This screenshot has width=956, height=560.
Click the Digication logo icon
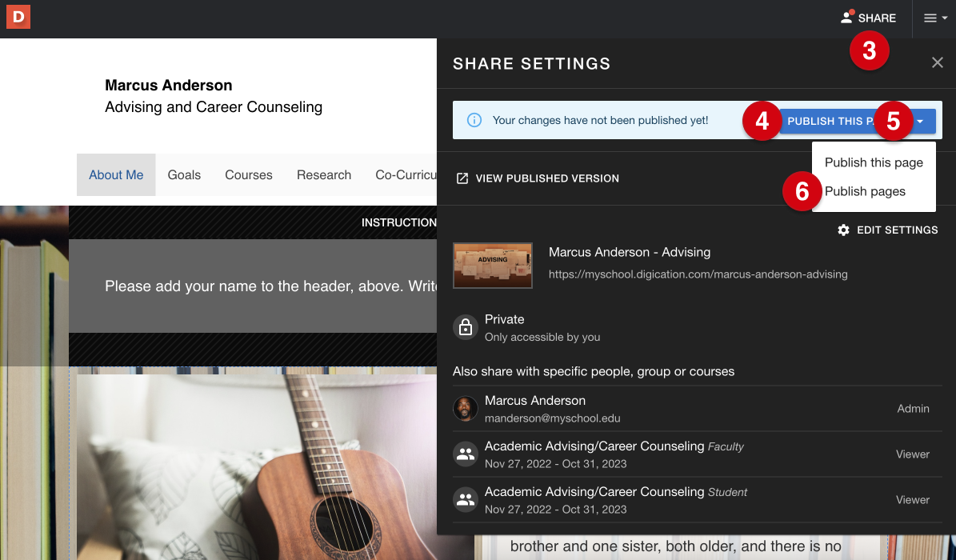tap(18, 17)
